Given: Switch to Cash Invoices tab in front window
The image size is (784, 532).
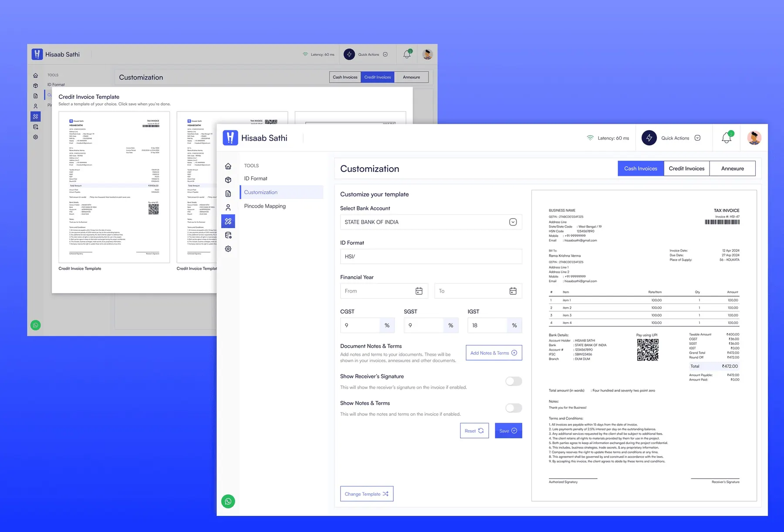Looking at the screenshot, I should pyautogui.click(x=641, y=168).
